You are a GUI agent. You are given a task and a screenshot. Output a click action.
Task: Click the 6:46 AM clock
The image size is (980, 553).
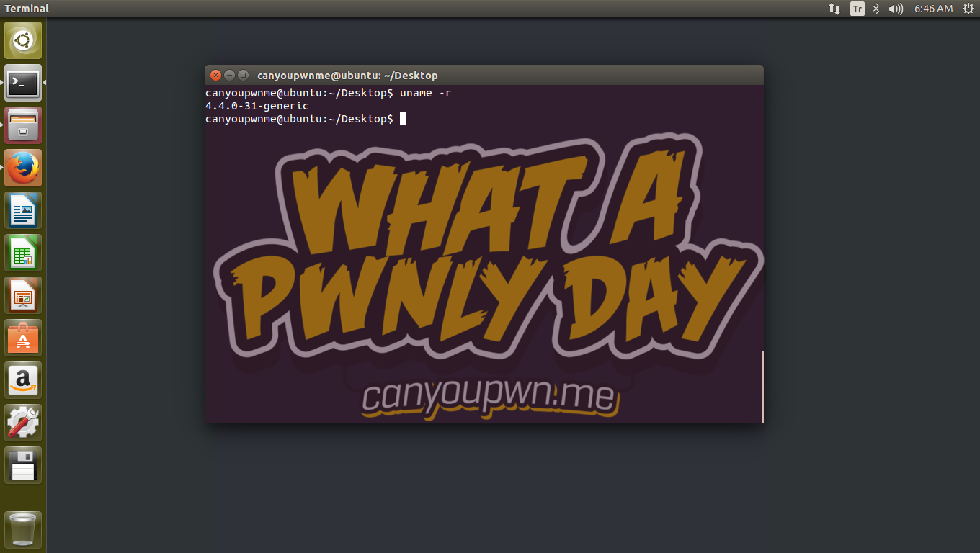933,9
